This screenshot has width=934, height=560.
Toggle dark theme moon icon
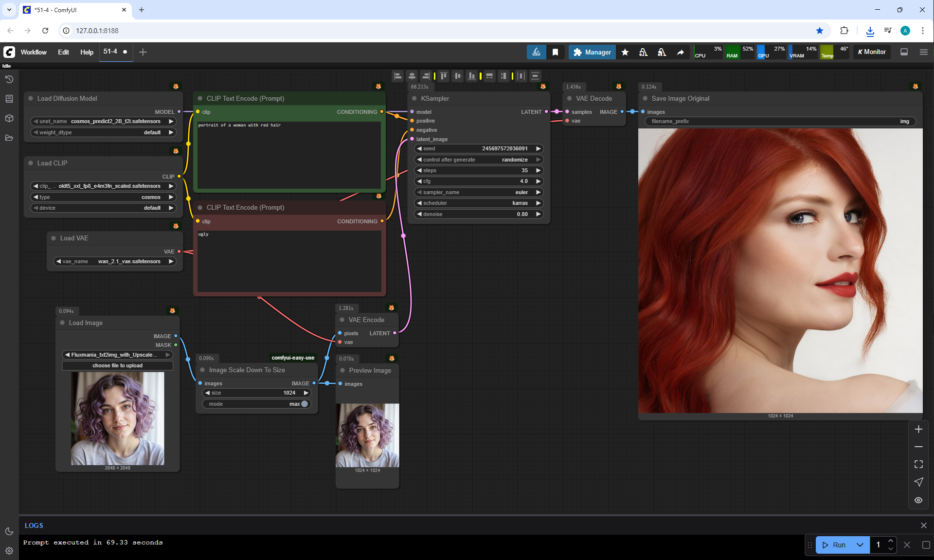9,531
